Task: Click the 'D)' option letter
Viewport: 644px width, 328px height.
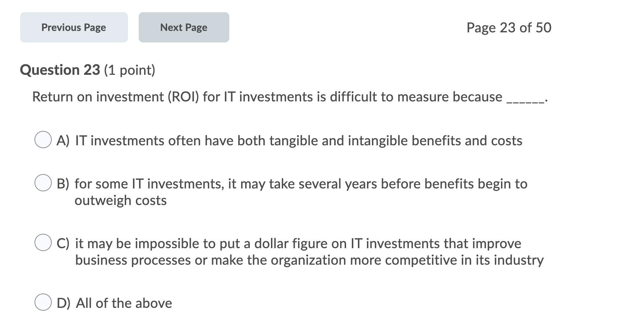Action: pos(64,303)
